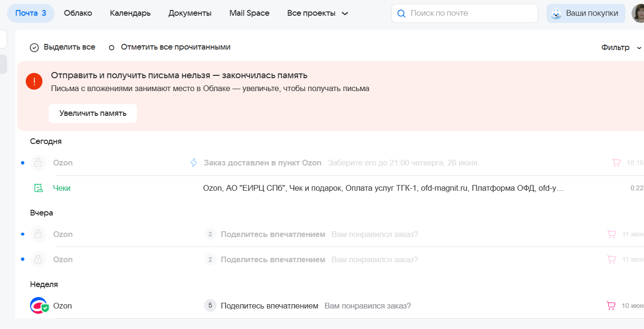Click the select-all checkmark circle icon
The height and width of the screenshot is (329, 644).
[x=34, y=48]
